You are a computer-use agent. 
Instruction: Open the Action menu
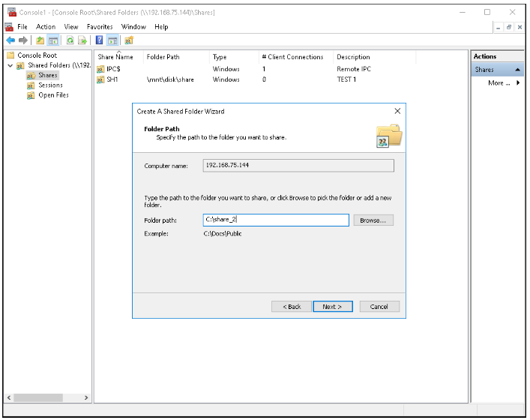46,27
